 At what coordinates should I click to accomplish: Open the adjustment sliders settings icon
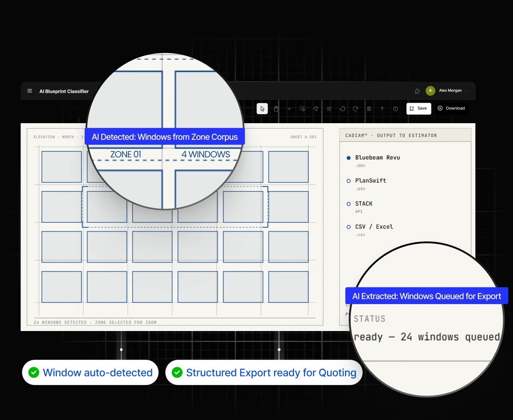coord(329,109)
